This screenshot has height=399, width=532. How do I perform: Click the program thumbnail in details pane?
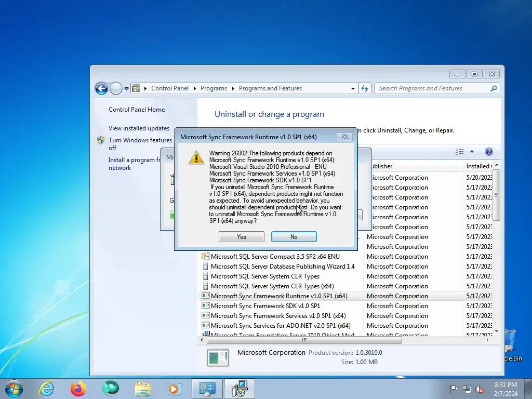(218, 357)
